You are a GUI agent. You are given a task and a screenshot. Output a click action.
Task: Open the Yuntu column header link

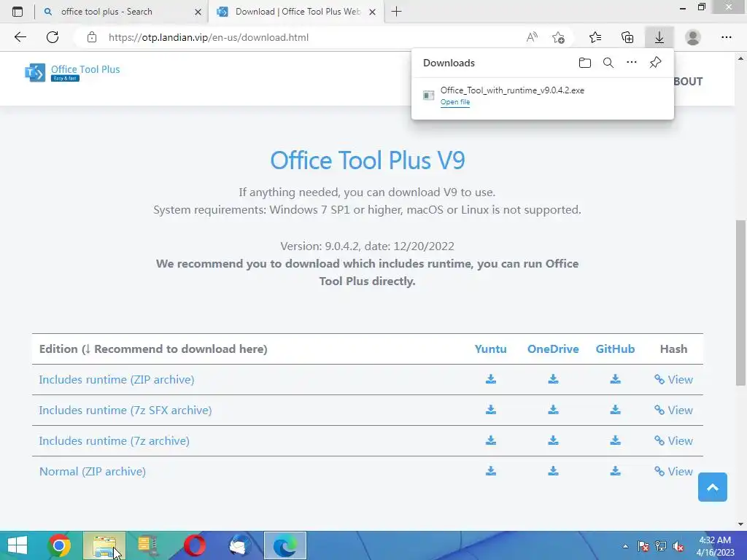pos(491,349)
